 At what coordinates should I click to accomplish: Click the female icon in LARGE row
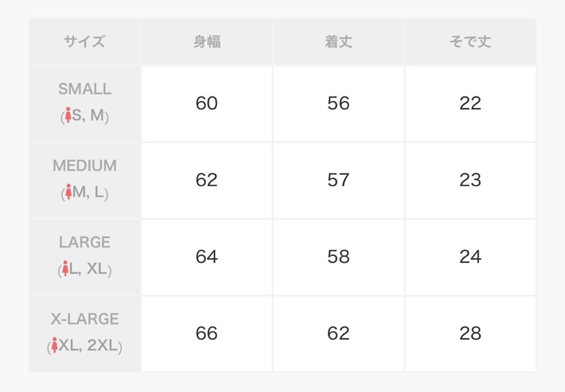tap(65, 268)
